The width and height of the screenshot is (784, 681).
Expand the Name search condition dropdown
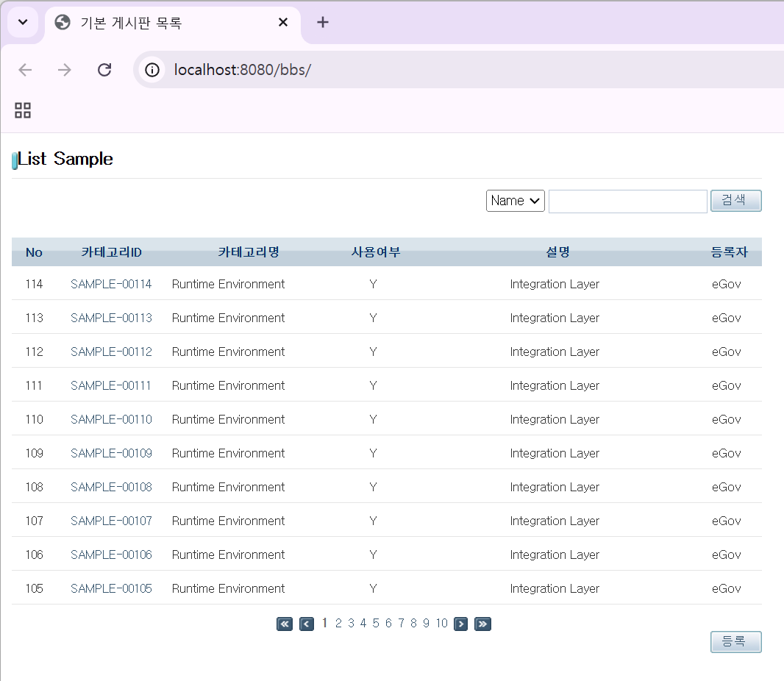[515, 201]
